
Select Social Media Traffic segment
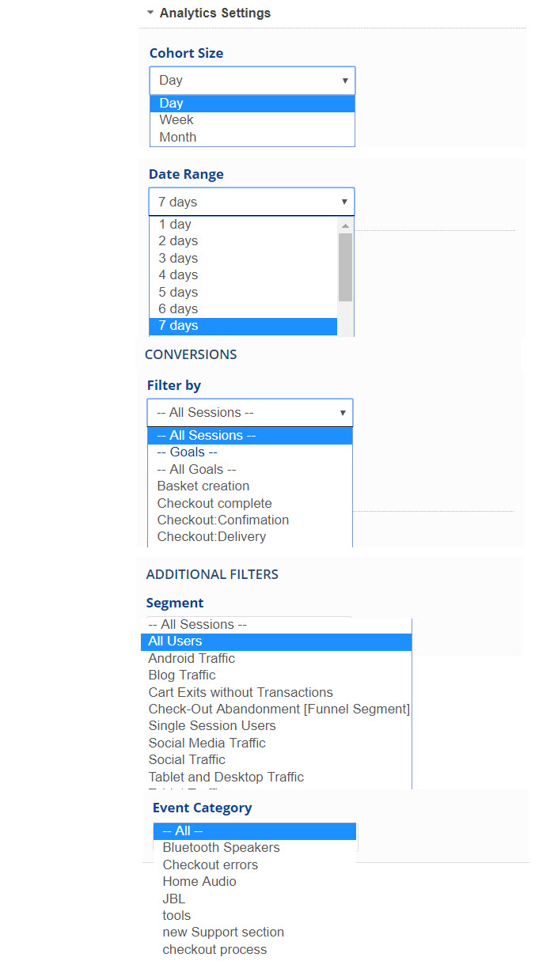pyautogui.click(x=207, y=743)
